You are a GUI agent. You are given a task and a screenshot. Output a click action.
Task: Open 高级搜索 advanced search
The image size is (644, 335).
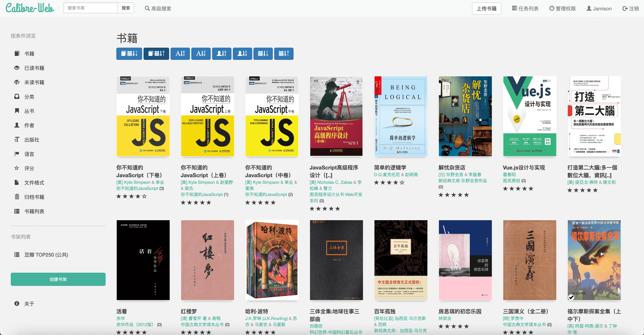tap(158, 8)
